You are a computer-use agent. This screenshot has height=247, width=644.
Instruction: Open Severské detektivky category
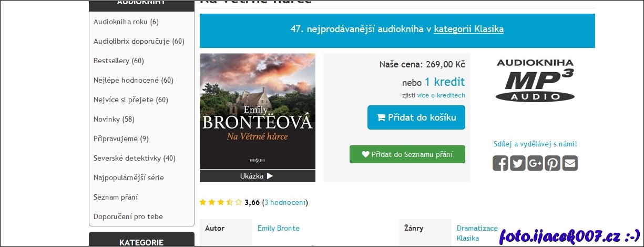(x=135, y=158)
